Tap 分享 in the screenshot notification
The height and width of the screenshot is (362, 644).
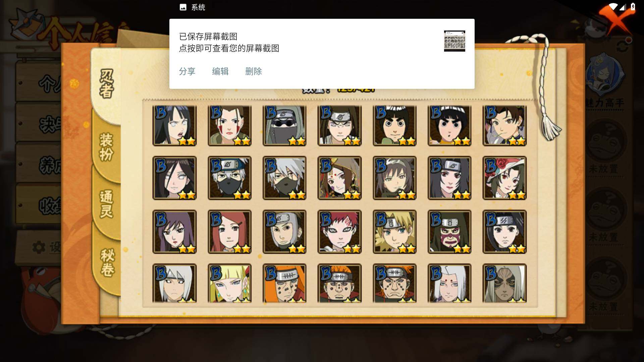[x=187, y=71]
